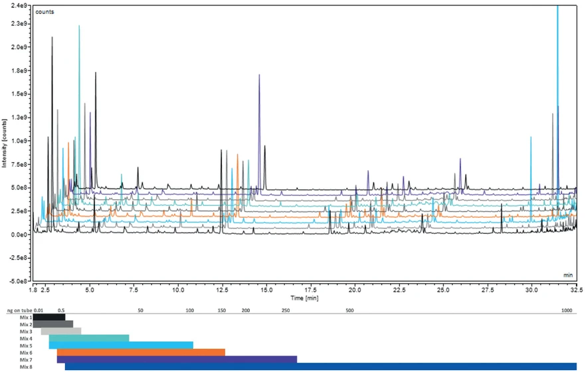This screenshot has height=376, width=588.
Task: Click the purple Mix 7 bar
Action: tap(177, 359)
